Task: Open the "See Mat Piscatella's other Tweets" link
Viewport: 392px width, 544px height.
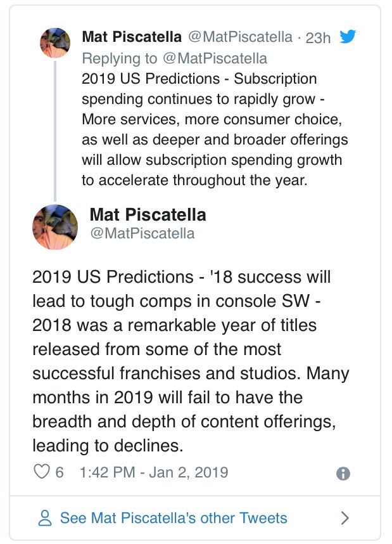Action: 173,518
